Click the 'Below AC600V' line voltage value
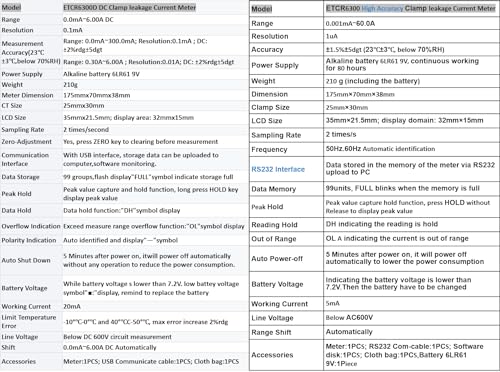The height and width of the screenshot is (372, 500). click(349, 318)
